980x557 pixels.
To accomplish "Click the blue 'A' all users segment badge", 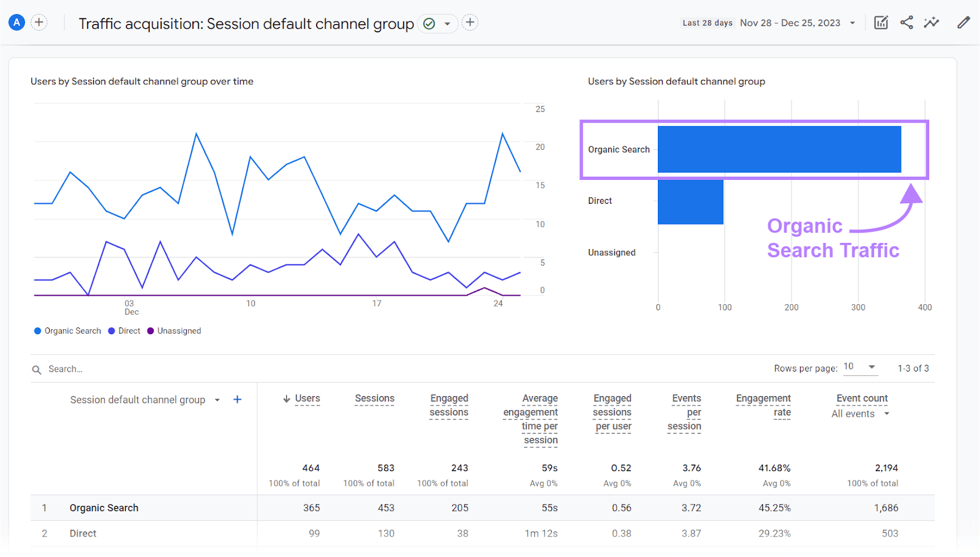I will [x=17, y=23].
